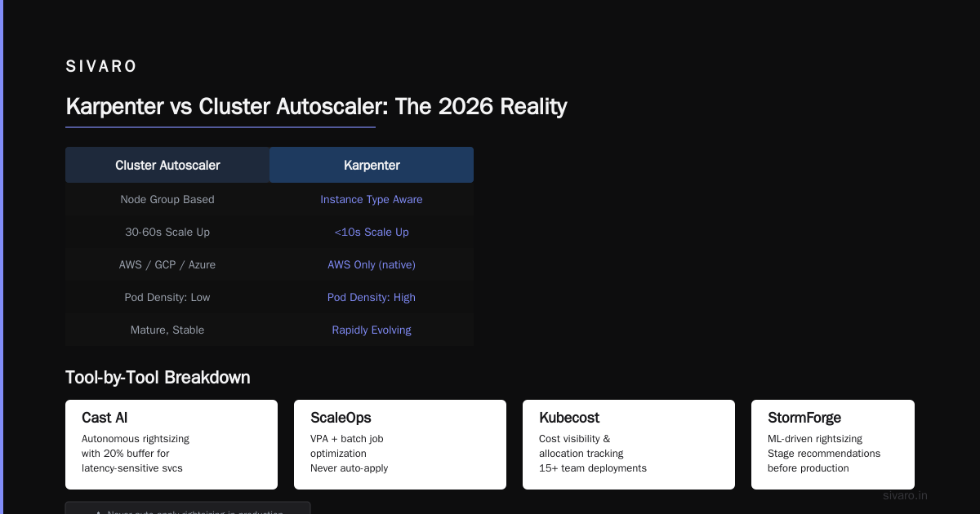980x514 pixels.
Task: Click the '30-60s Scale Up' cell
Action: coord(167,232)
